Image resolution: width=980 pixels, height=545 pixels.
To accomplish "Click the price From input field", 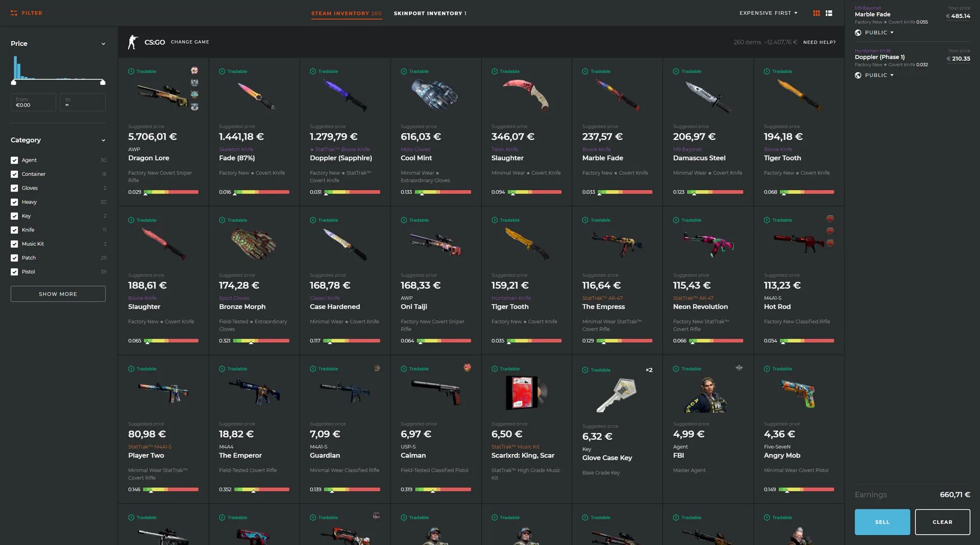I will pyautogui.click(x=33, y=102).
